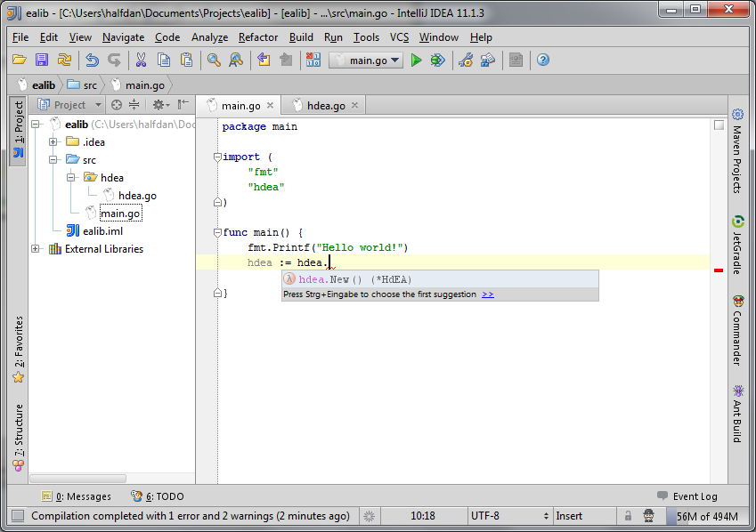Expand the .idea folder in project tree
This screenshot has height=532, width=756.
53,142
